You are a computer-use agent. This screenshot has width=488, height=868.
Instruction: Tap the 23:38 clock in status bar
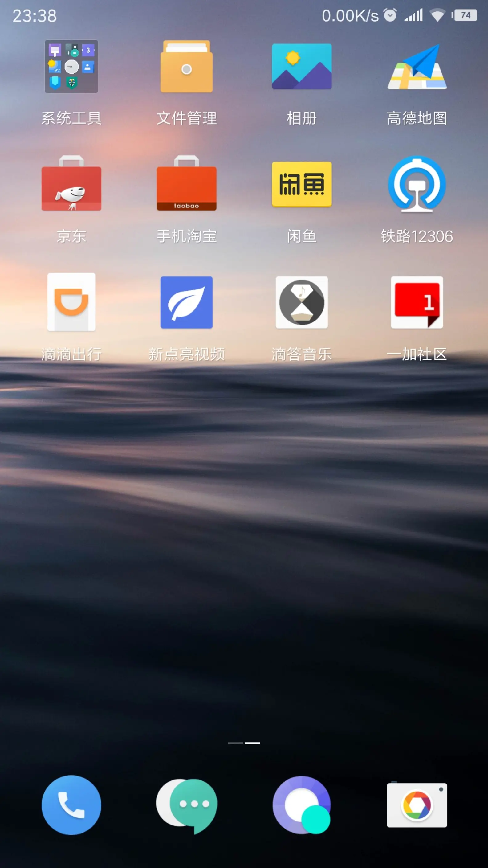coord(35,16)
